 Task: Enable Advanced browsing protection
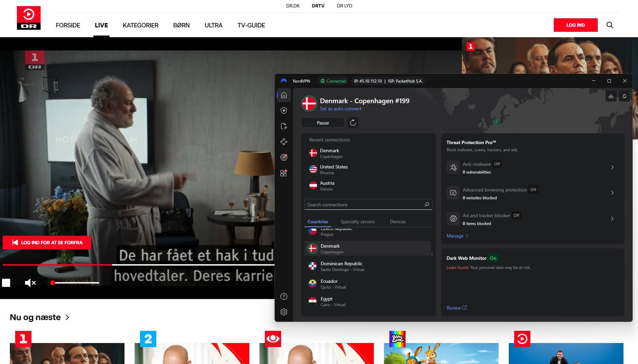coord(533,190)
